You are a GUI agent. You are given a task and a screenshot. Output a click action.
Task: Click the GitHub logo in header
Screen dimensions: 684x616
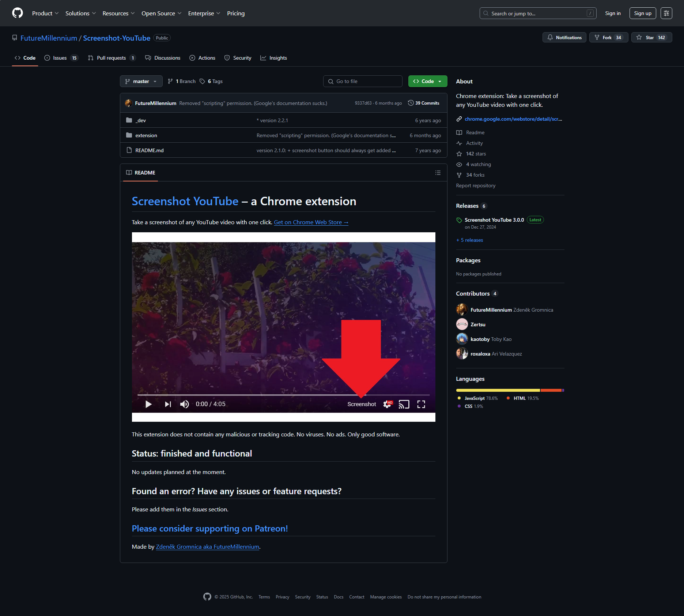[x=18, y=13]
